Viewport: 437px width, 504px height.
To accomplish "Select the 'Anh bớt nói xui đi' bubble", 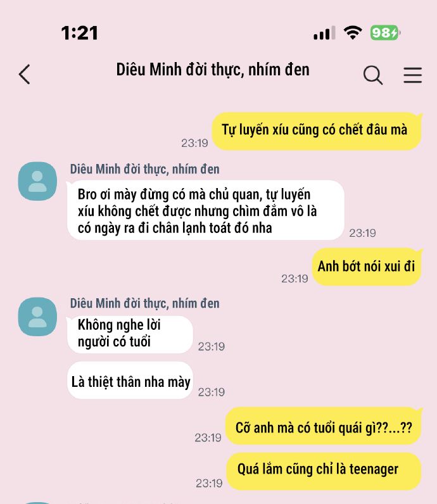I will [367, 267].
